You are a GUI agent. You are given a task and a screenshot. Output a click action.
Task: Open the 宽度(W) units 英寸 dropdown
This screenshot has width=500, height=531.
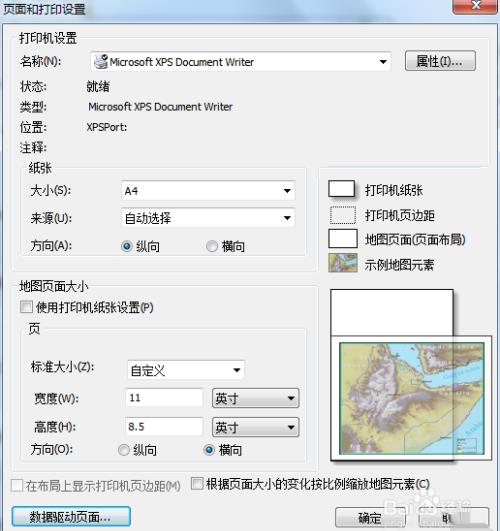pyautogui.click(x=255, y=398)
